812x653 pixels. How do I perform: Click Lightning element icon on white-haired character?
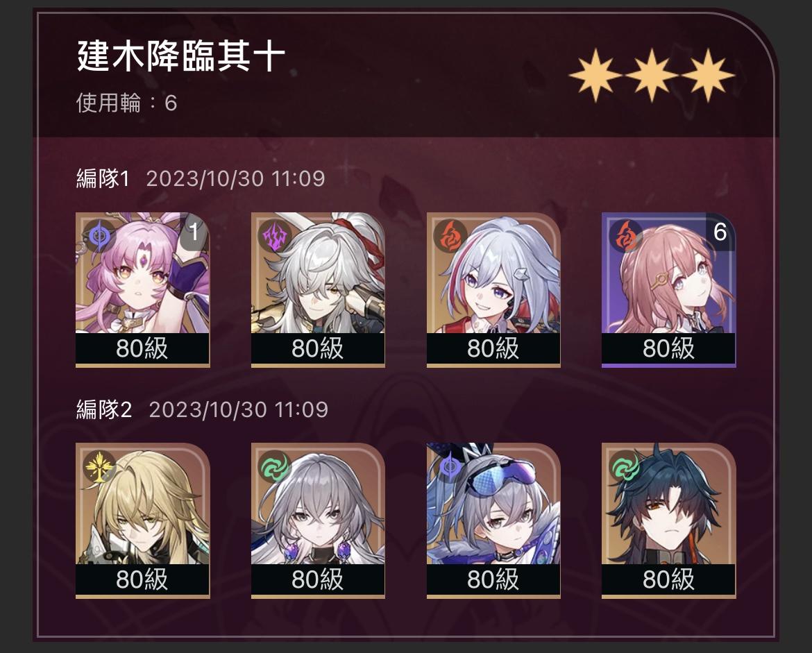(275, 236)
